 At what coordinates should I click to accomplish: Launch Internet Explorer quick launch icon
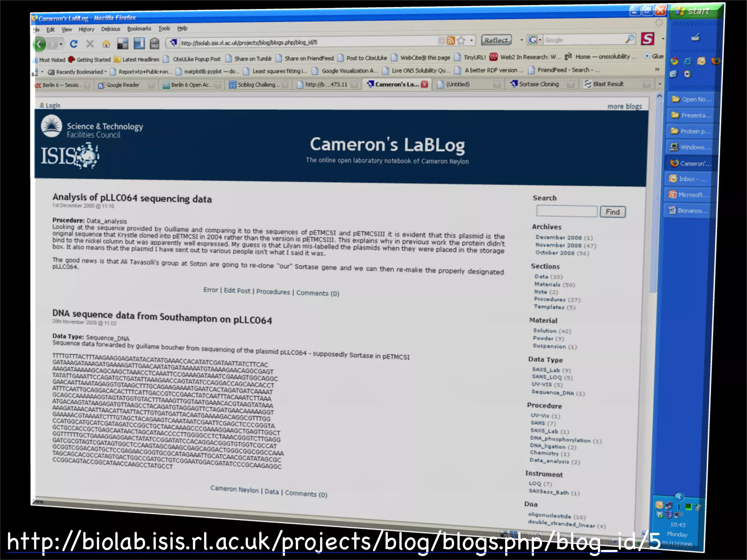[x=688, y=61]
